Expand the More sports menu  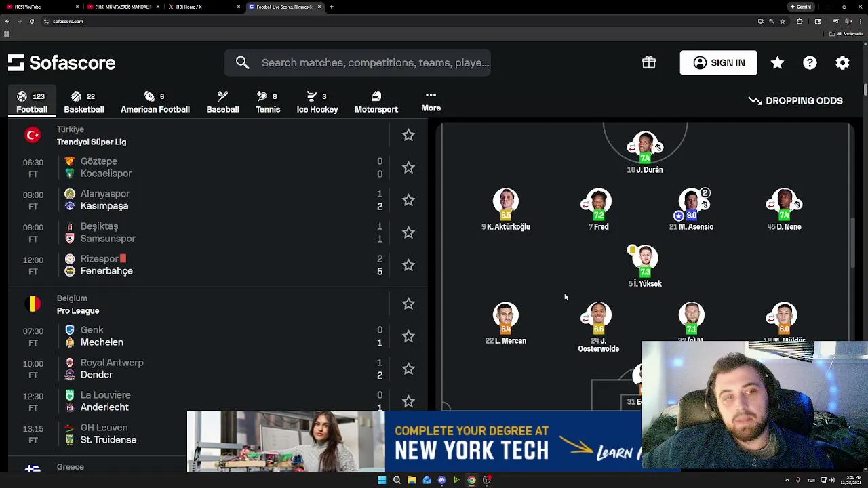tap(431, 102)
